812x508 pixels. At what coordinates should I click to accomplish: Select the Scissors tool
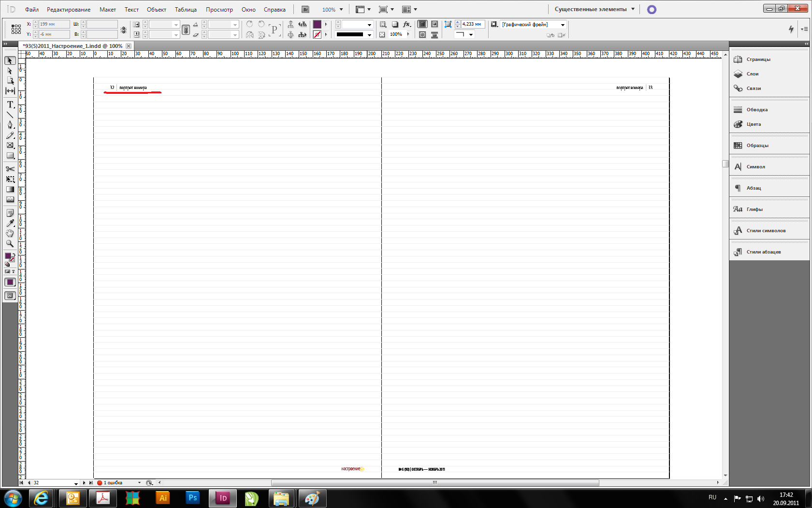tap(10, 169)
